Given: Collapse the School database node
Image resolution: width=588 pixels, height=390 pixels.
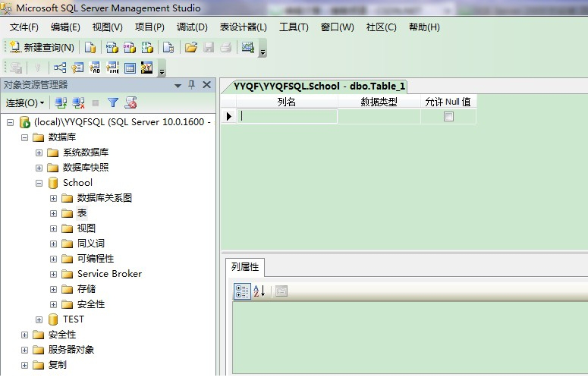Looking at the screenshot, I should pos(39,184).
